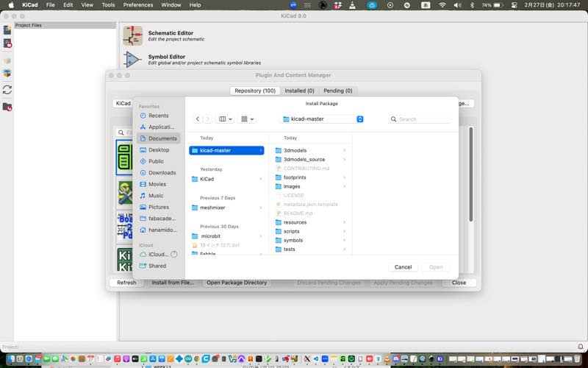Select Shared in the file dialog sidebar
This screenshot has width=588, height=368.
click(x=158, y=266)
